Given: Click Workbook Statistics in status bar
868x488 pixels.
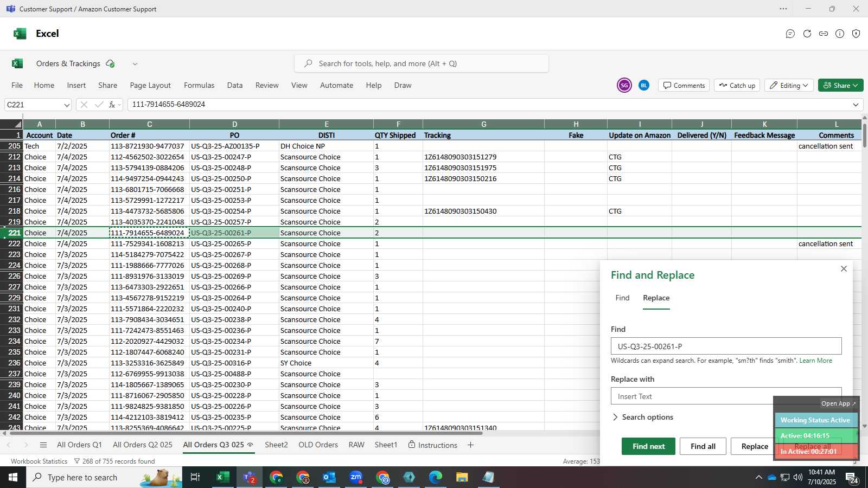Looking at the screenshot, I should [39, 461].
